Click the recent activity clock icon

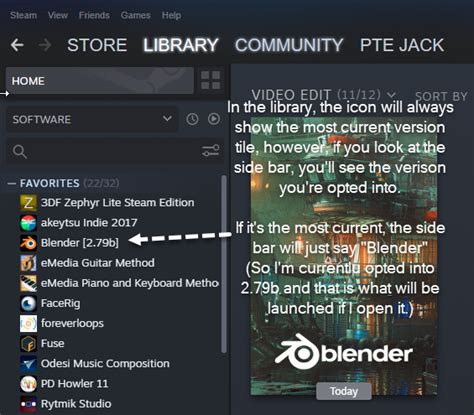(x=192, y=119)
